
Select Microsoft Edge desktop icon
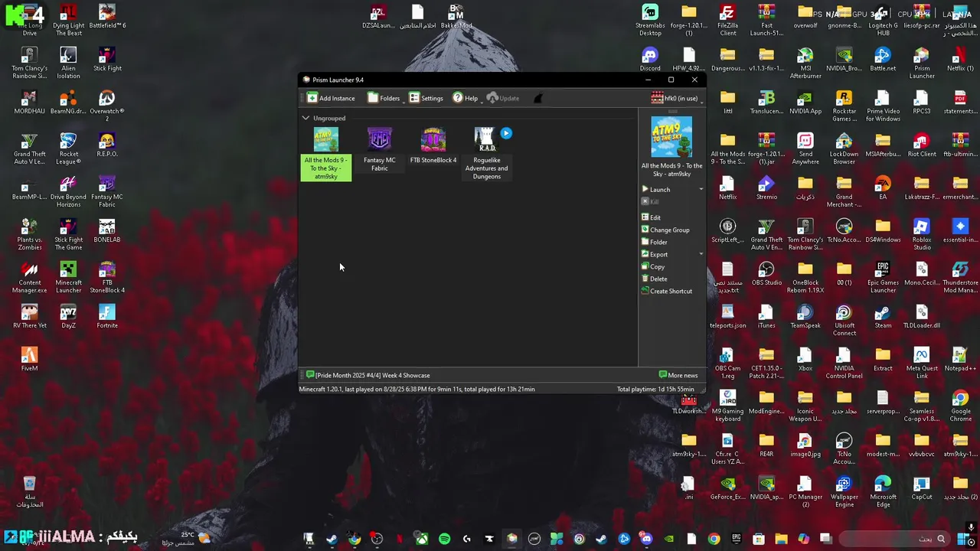883,492
